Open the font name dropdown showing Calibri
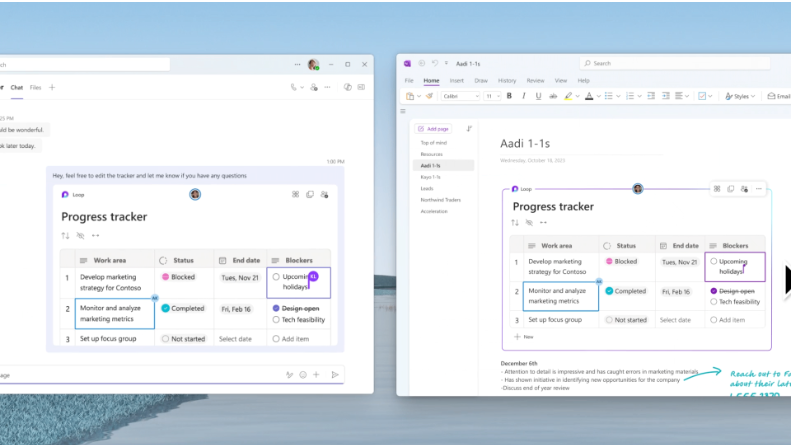This screenshot has height=445, width=791. [x=460, y=96]
